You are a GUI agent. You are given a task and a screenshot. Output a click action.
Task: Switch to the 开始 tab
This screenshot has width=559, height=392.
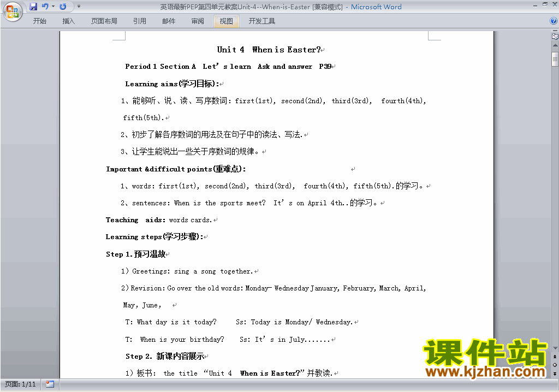39,21
